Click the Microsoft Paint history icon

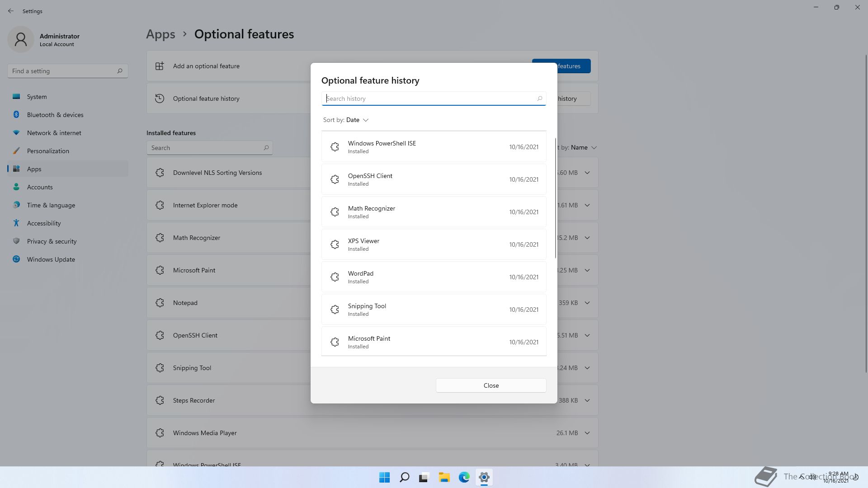[335, 342]
